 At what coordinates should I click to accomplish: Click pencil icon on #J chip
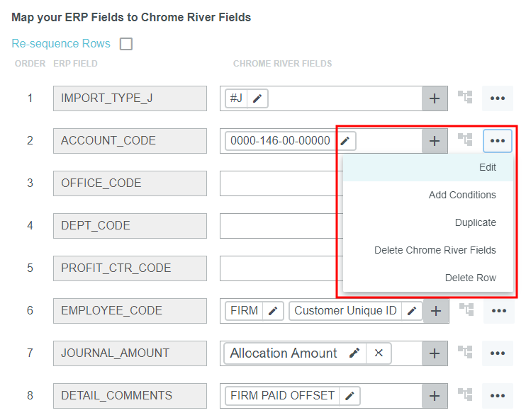click(257, 98)
